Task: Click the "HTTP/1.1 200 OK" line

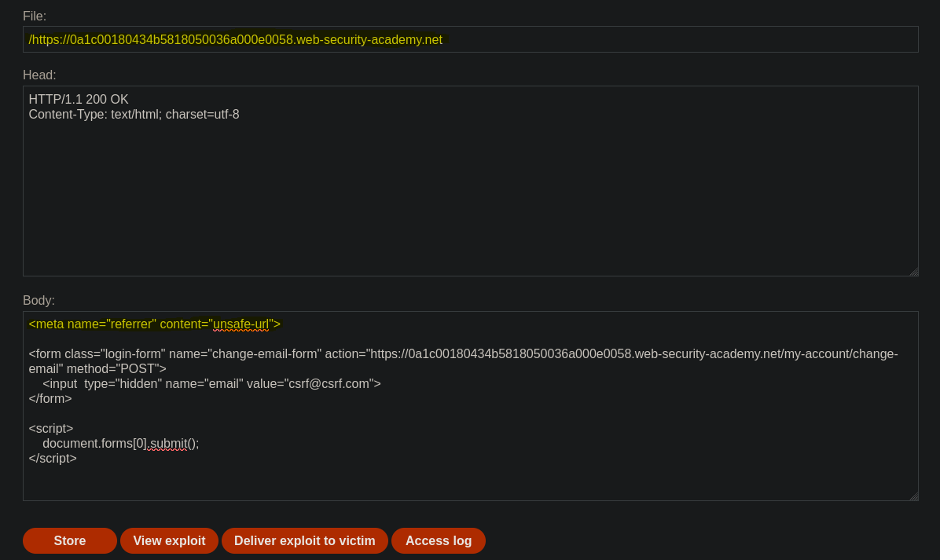Action: [79, 100]
